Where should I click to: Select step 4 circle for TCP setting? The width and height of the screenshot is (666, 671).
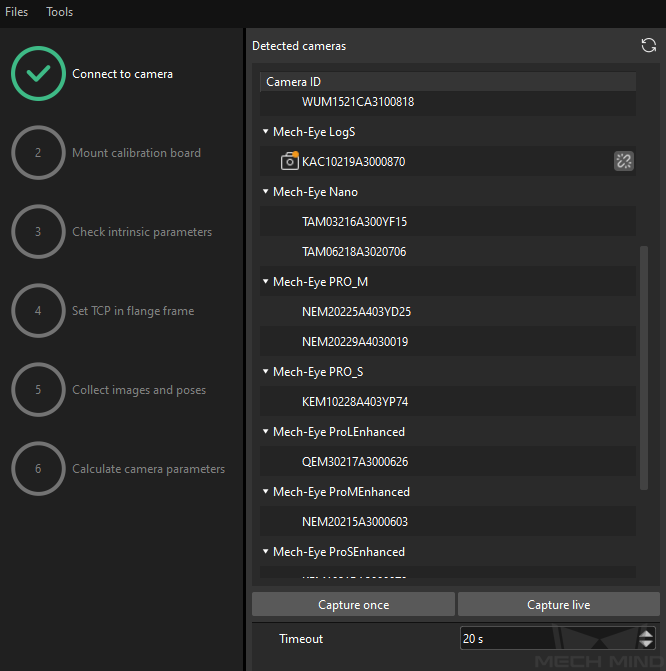pos(38,311)
